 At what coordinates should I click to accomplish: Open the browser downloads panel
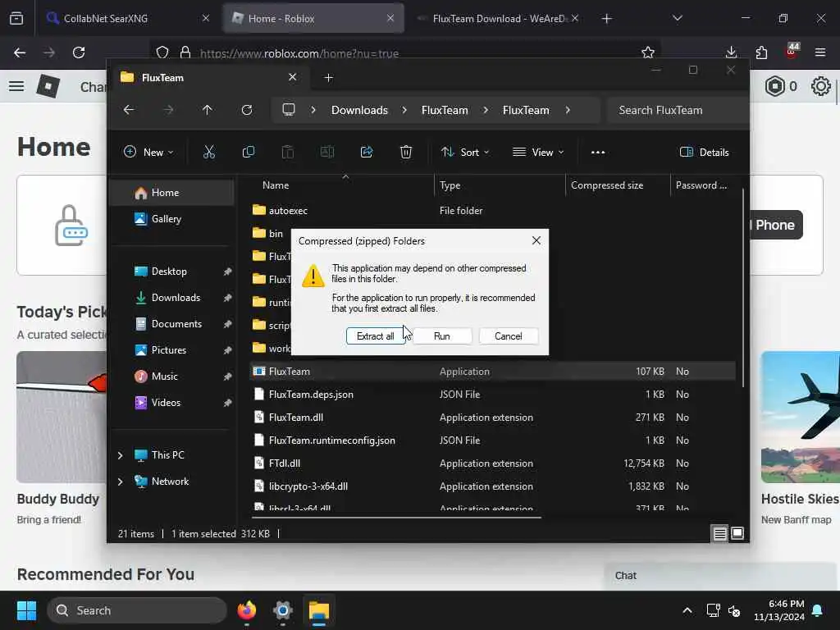point(731,52)
